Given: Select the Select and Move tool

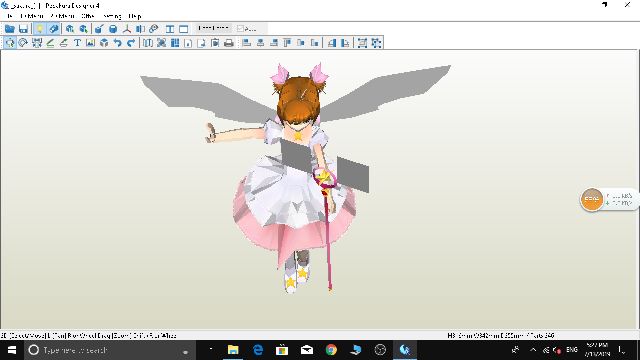Looking at the screenshot, I should coord(10,42).
